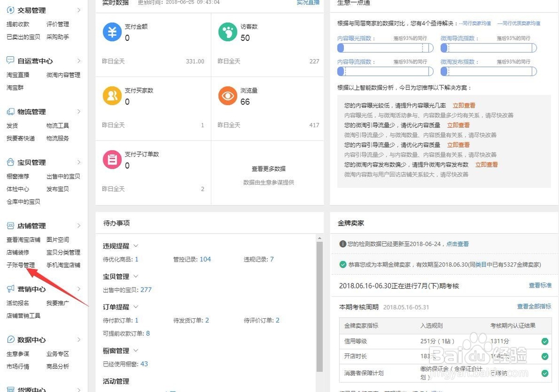Expand 宝贝管理 with its right chevron
The width and height of the screenshot is (559, 392).
click(x=79, y=162)
